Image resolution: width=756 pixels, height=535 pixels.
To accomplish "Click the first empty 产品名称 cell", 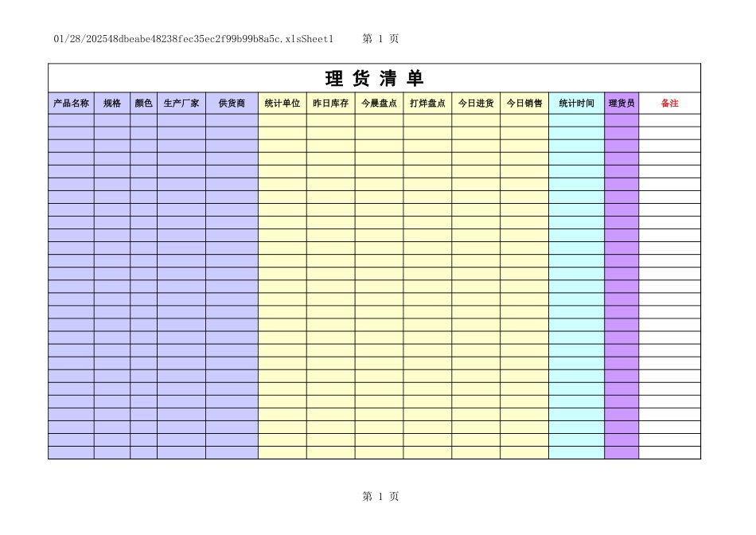I will click(72, 119).
